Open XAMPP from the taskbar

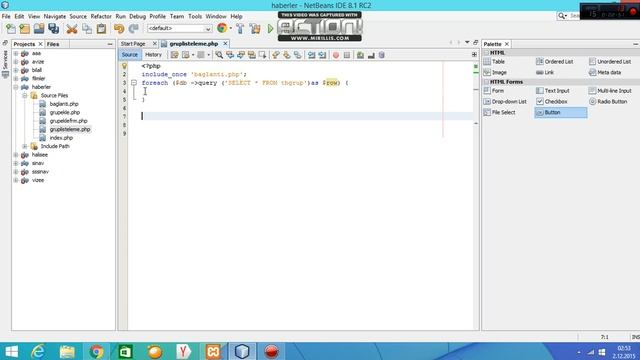click(x=213, y=351)
